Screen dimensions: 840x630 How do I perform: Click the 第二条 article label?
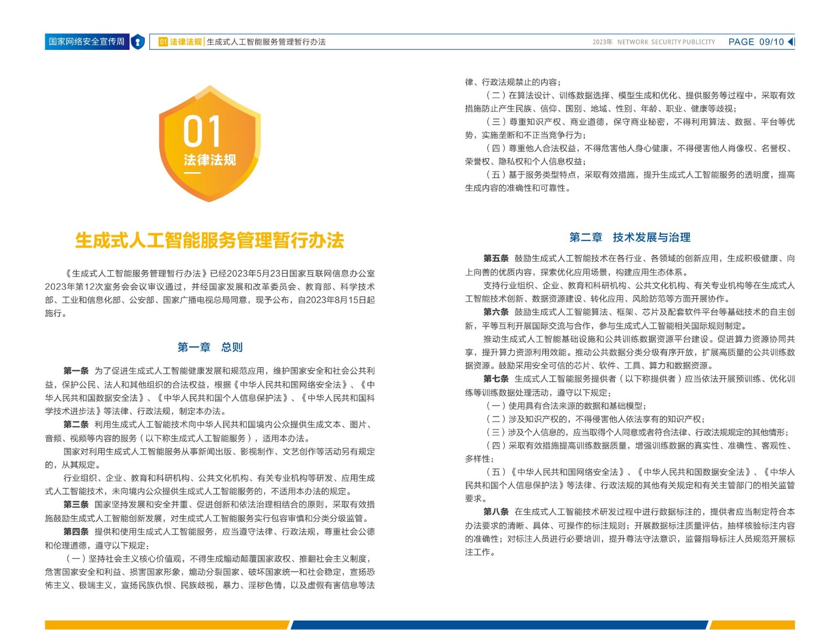pyautogui.click(x=76, y=425)
